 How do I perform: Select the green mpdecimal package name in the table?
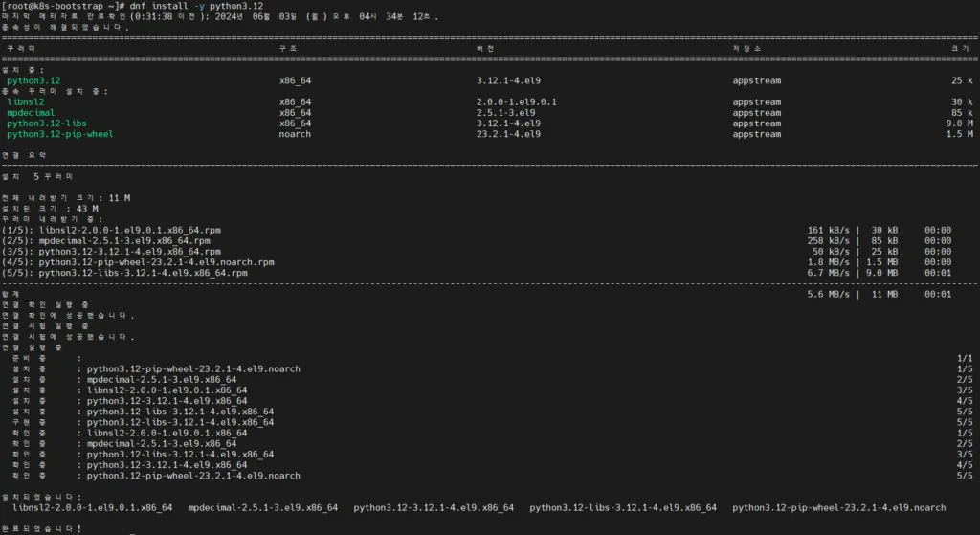pos(31,113)
